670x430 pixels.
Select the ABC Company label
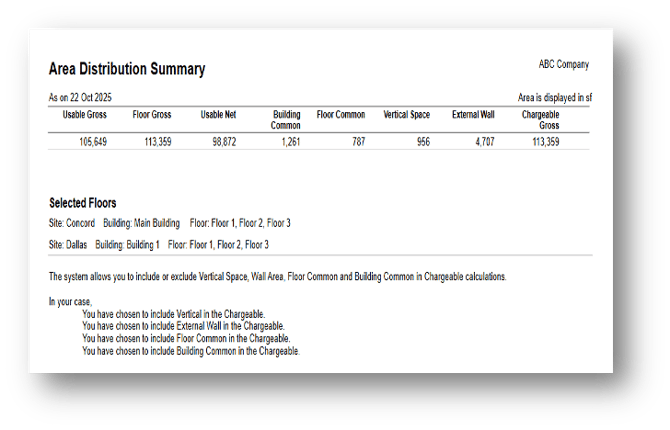564,65
